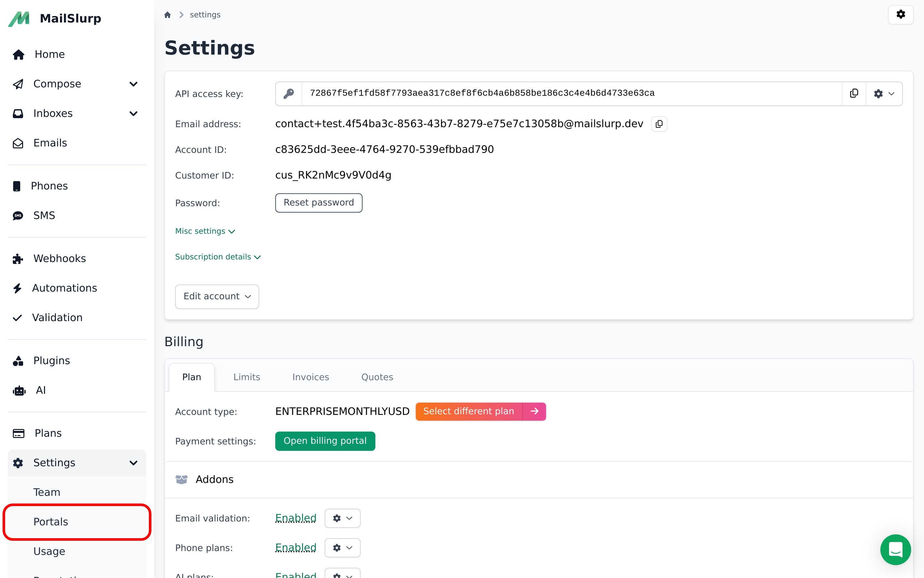Open the Usage settings page
924x578 pixels.
77,551
